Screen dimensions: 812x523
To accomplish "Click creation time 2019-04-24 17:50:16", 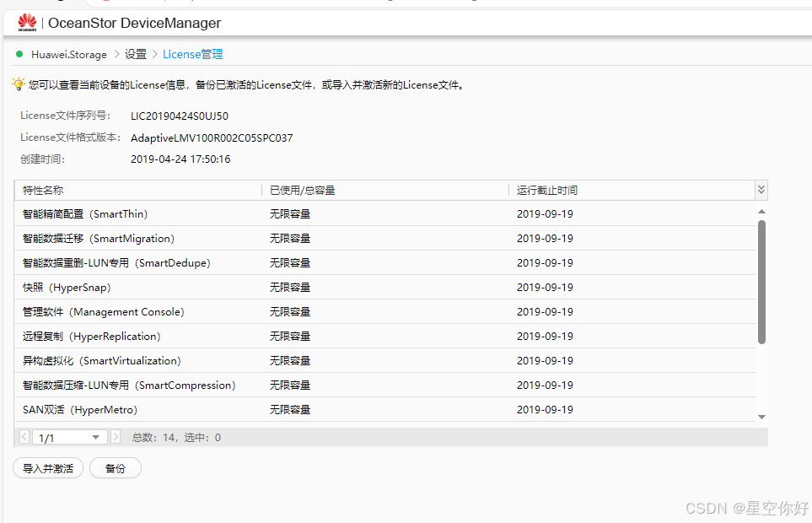I will click(180, 159).
